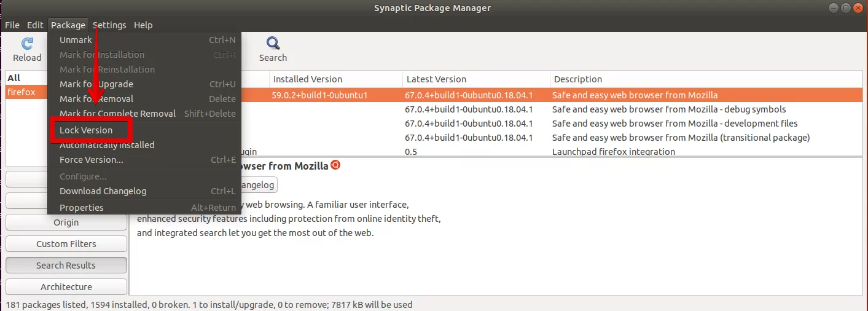Viewport: 868px width, 311px height.
Task: Click the Origin filter button
Action: pyautogui.click(x=66, y=222)
